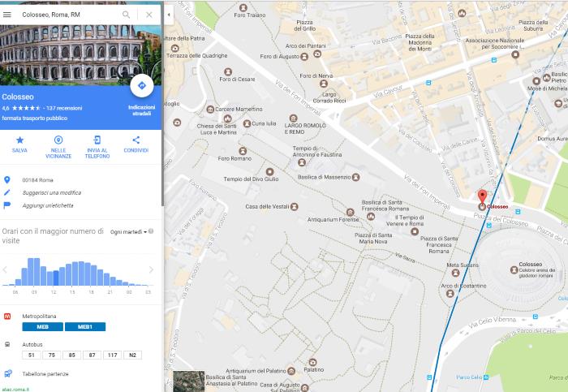The image size is (568, 392).
Task: Select Carcere Mamertino map marker
Action: click(x=210, y=109)
